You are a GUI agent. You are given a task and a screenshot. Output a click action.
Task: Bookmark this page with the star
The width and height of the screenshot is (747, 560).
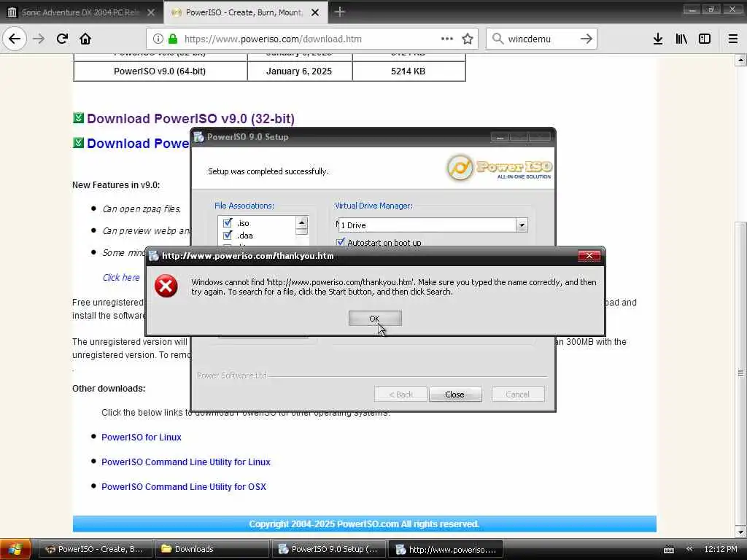click(468, 39)
